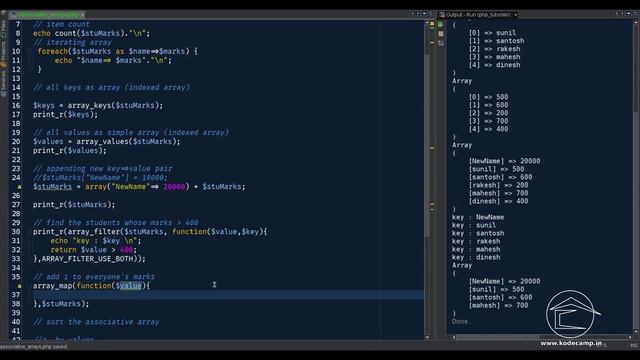Click the Output panel horizontal scrollbar
The image size is (640, 360).
coord(498,337)
